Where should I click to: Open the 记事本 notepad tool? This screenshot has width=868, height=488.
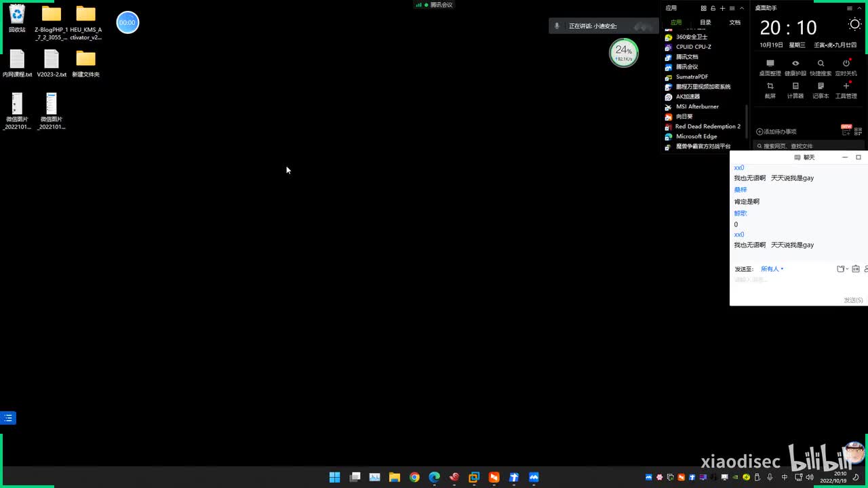821,90
